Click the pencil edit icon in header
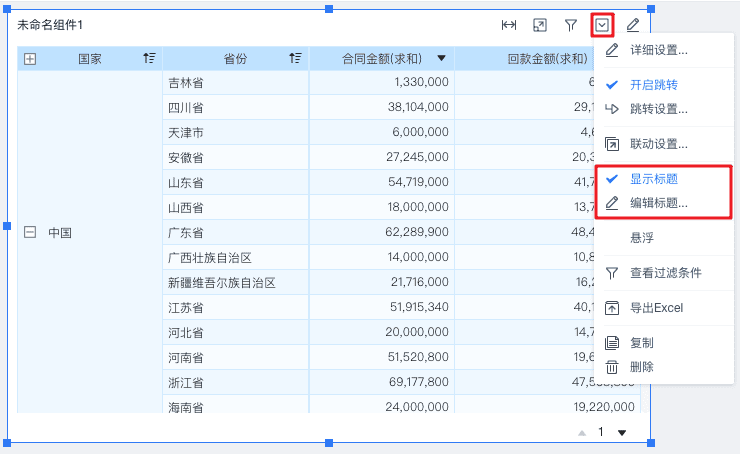This screenshot has width=740, height=454. pyautogui.click(x=632, y=25)
